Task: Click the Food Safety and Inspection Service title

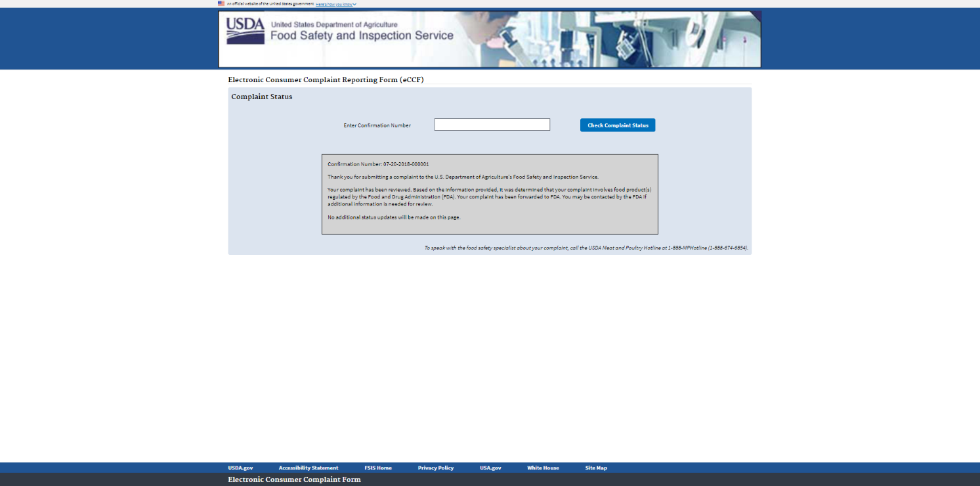Action: (362, 35)
